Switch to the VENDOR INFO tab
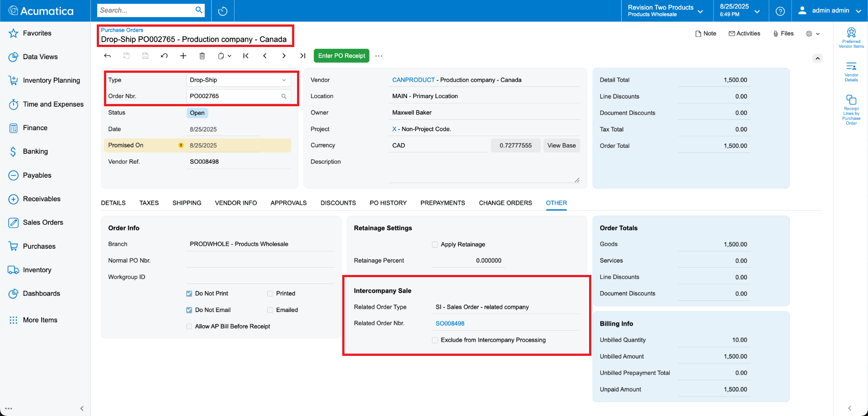This screenshot has width=868, height=416. [236, 203]
